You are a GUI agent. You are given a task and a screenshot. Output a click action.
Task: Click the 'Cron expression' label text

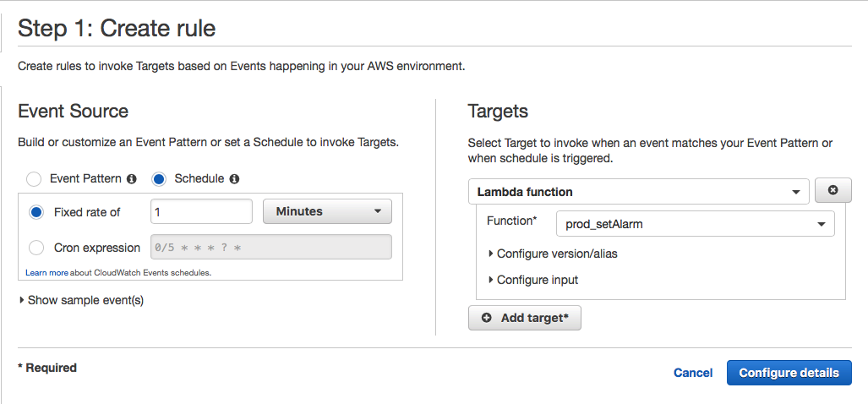(x=97, y=248)
